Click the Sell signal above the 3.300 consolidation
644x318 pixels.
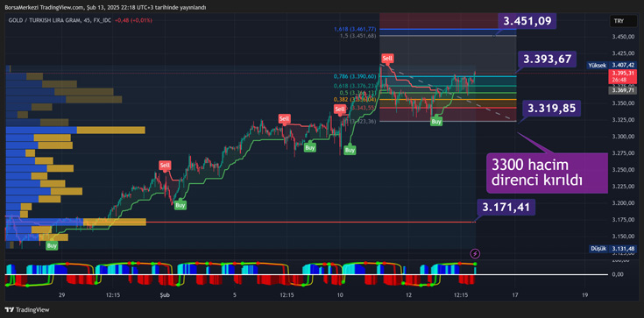click(284, 119)
